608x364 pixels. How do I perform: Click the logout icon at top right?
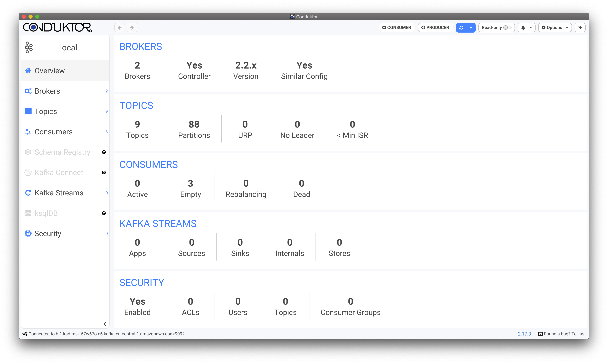[580, 28]
